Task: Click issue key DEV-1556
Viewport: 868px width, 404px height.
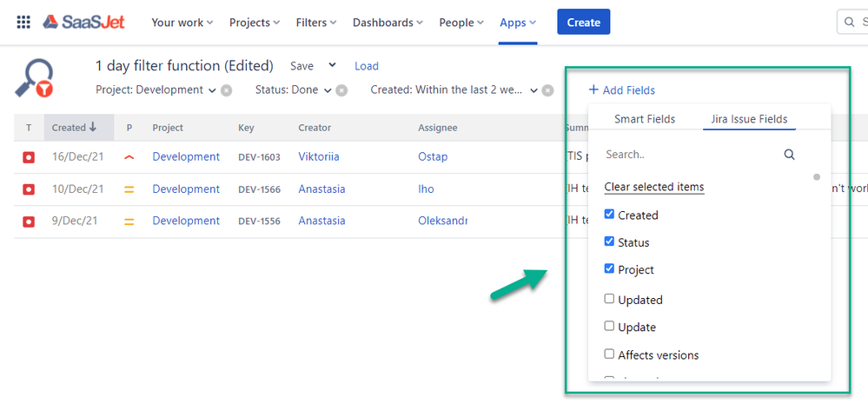Action: coord(259,222)
